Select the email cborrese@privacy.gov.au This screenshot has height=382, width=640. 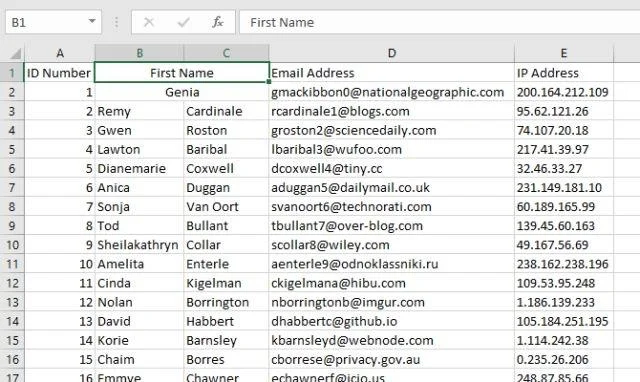[392, 359]
